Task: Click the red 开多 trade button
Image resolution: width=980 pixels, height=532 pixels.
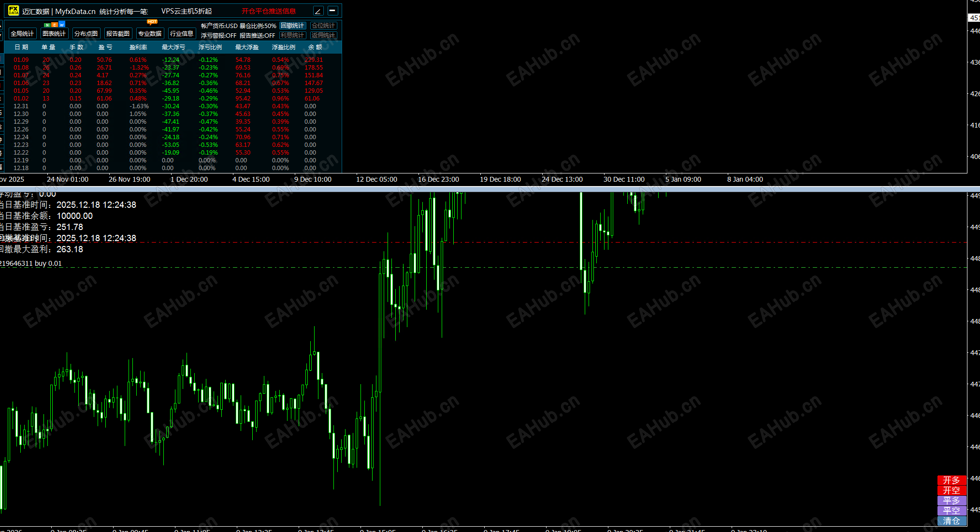Action: [951, 480]
